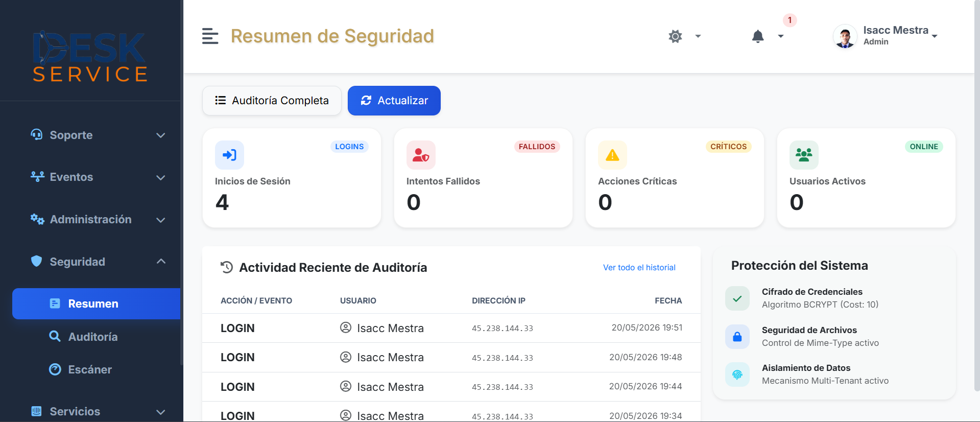Click the ONLINE badge
This screenshot has height=422, width=980.
click(924, 147)
